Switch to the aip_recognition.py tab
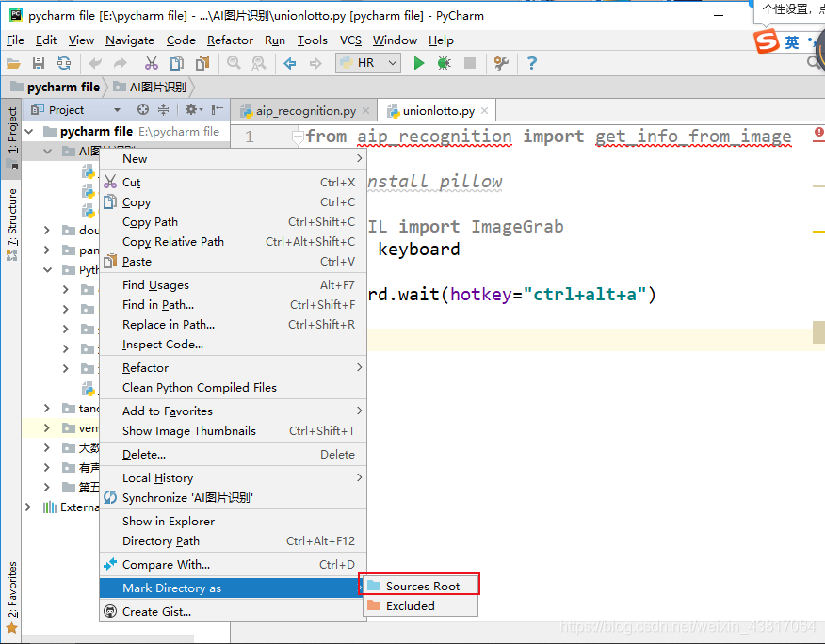825x644 pixels. 301,110
